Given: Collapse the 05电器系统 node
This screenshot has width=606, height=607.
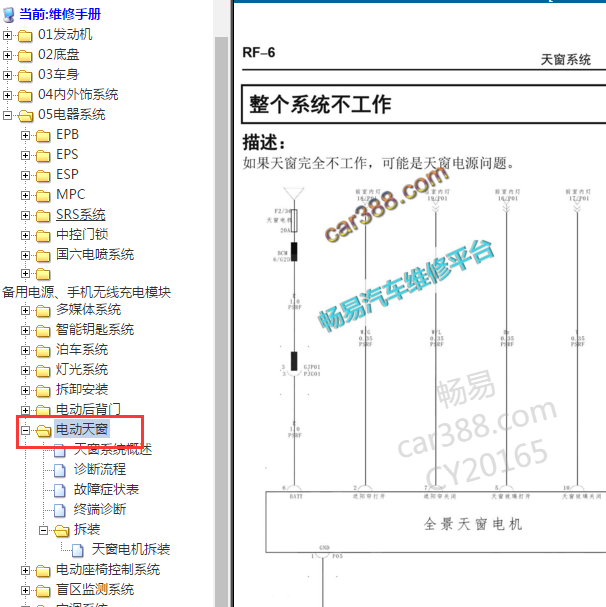Looking at the screenshot, I should coord(7,115).
